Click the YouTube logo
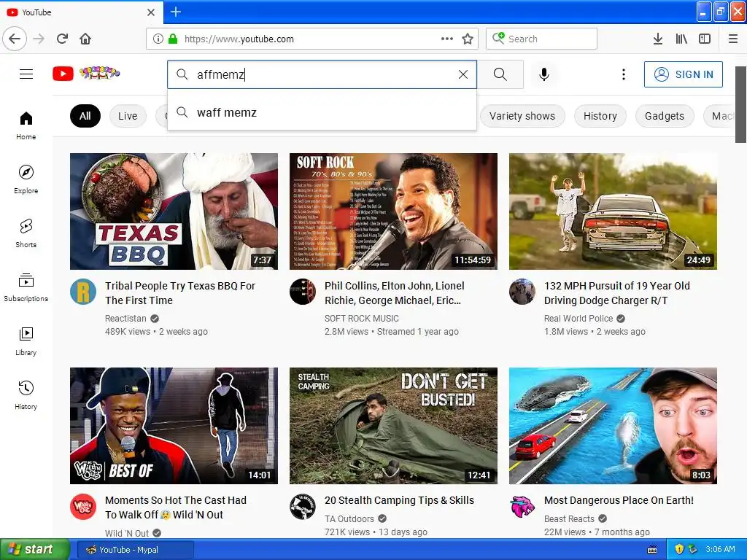The width and height of the screenshot is (747, 560). coord(86,74)
